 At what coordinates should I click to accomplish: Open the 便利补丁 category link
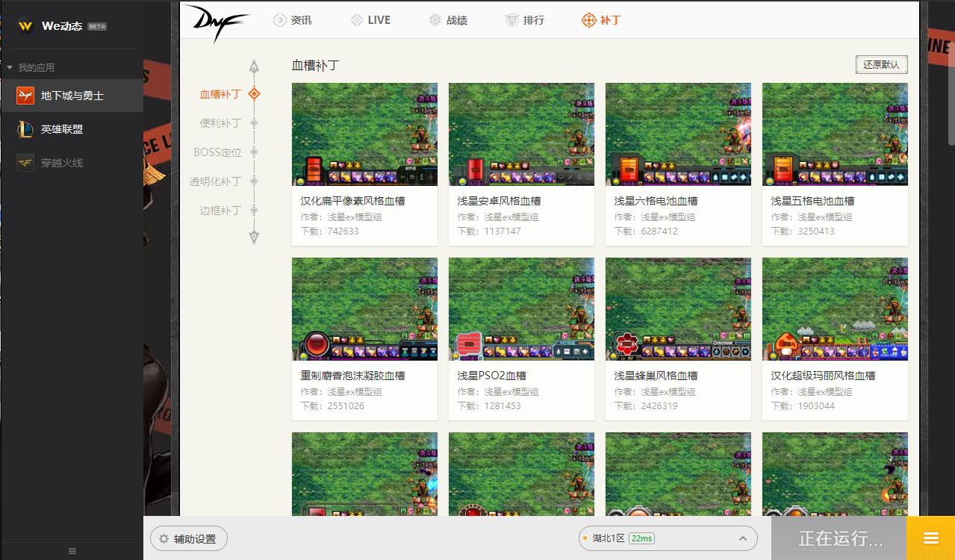(x=220, y=123)
